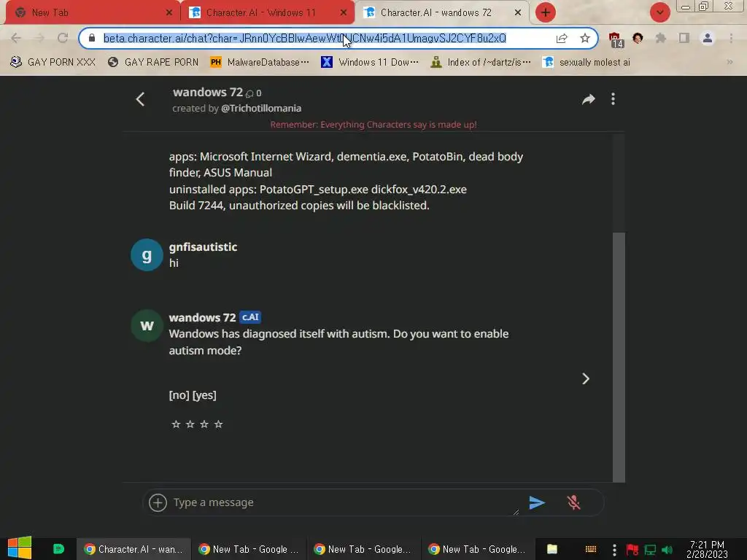Share this page from the address bar
Viewport: 747px width, 560px height.
point(562,38)
